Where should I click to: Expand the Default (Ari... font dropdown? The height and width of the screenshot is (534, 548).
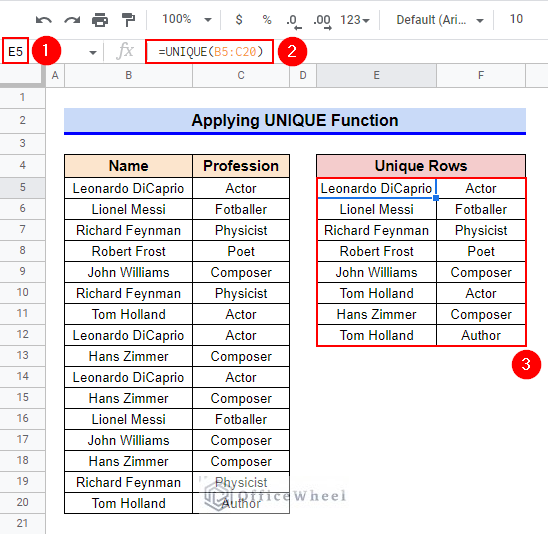click(440, 20)
